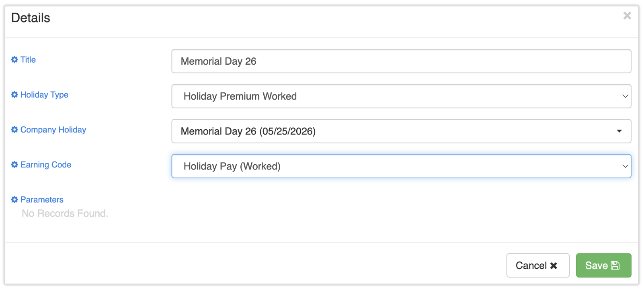Click the floppy disk icon on Save

[x=615, y=265]
